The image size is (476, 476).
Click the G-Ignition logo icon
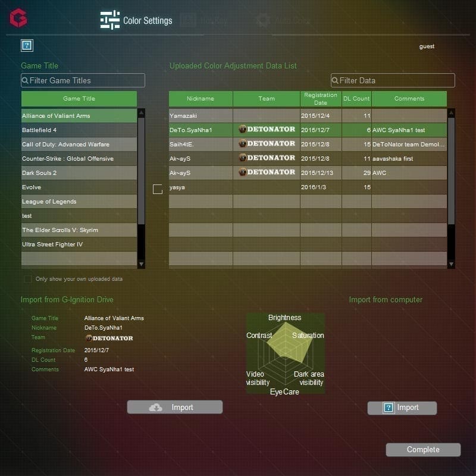[x=18, y=18]
